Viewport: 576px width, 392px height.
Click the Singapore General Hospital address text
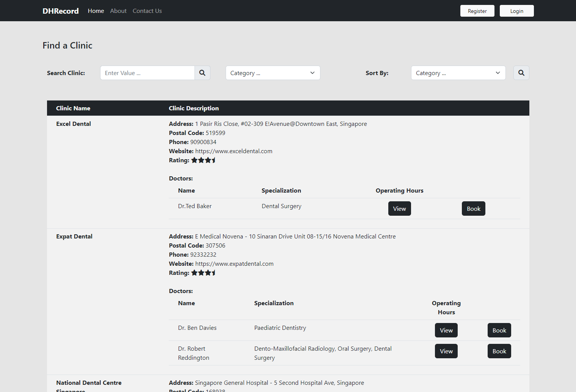coord(279,383)
